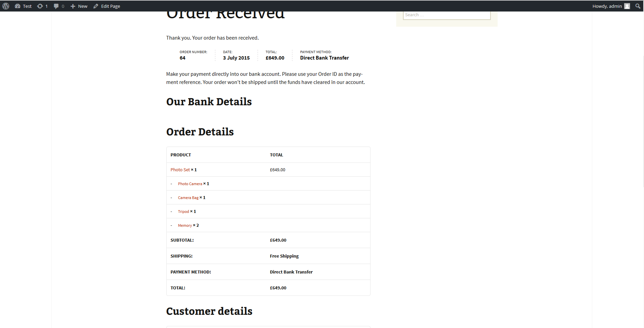Click the SUBTOTAL: row label
This screenshot has height=328, width=644.
coord(182,240)
